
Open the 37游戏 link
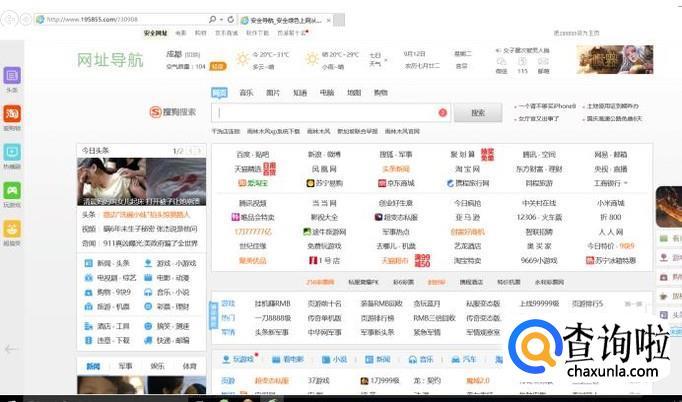point(319,381)
